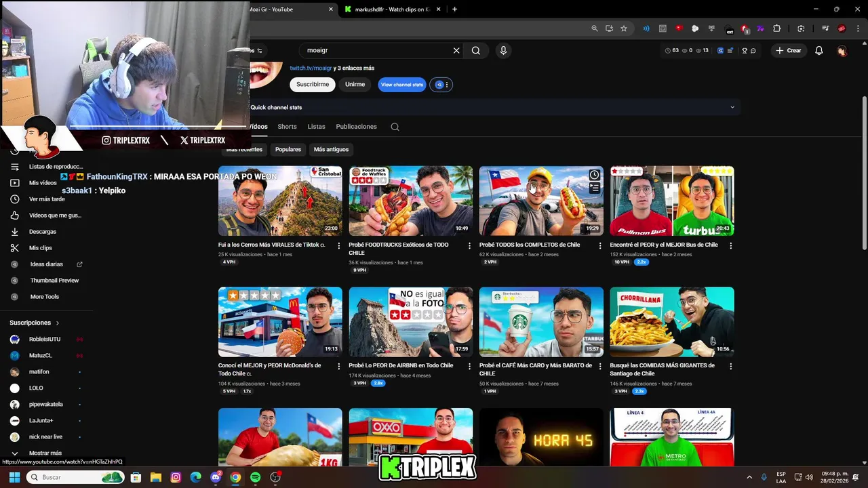Open the twitch.tv/moaigr channel link
The height and width of the screenshot is (488, 868).
pyautogui.click(x=311, y=68)
